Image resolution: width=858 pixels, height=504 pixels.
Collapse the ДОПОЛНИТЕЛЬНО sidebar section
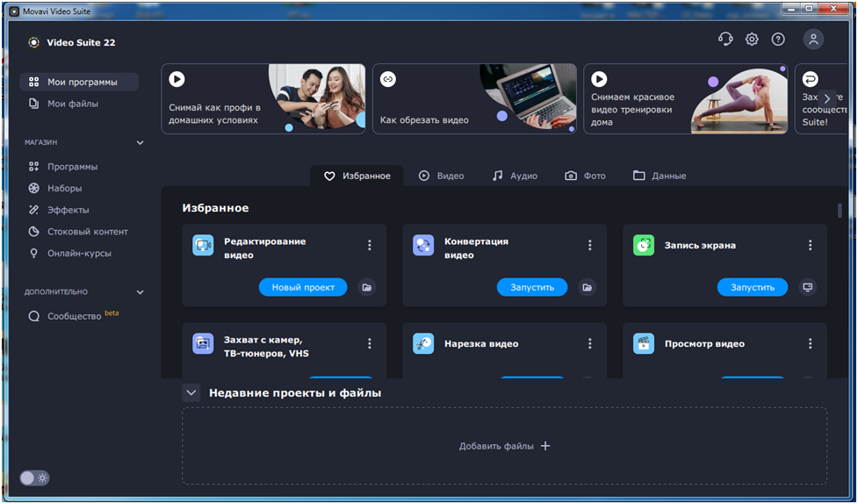(141, 292)
